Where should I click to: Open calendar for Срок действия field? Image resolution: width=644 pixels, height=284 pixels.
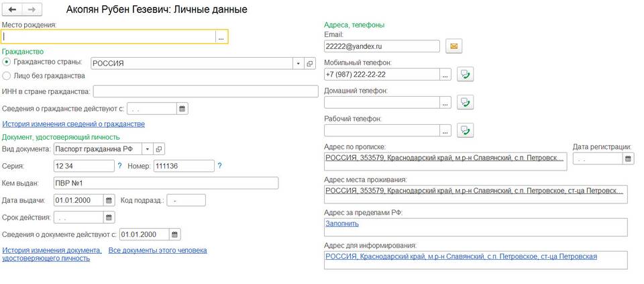pos(109,218)
